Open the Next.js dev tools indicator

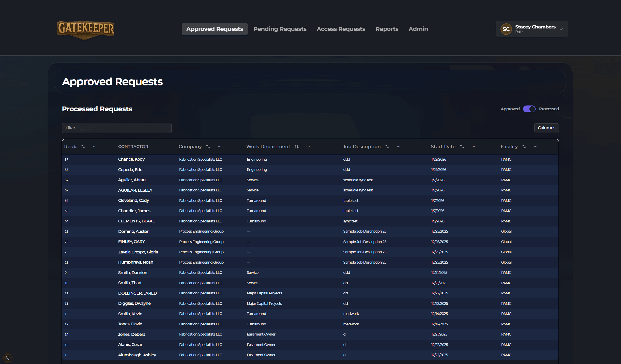tap(7, 358)
